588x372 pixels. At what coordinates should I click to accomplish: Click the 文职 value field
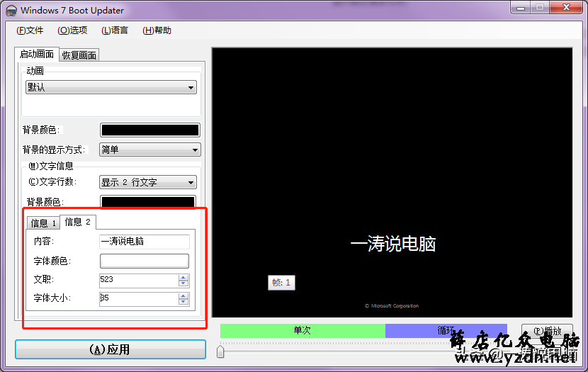tap(139, 280)
